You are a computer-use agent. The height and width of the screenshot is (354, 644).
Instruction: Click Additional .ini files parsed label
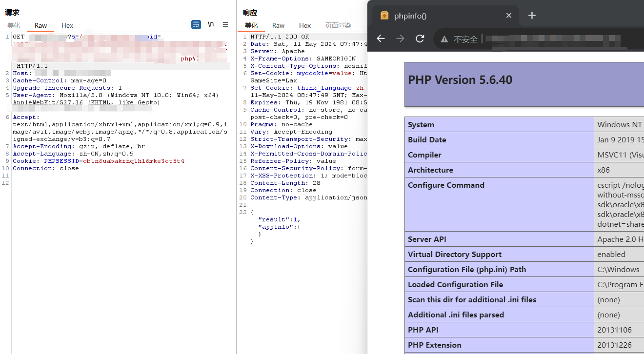[456, 315]
